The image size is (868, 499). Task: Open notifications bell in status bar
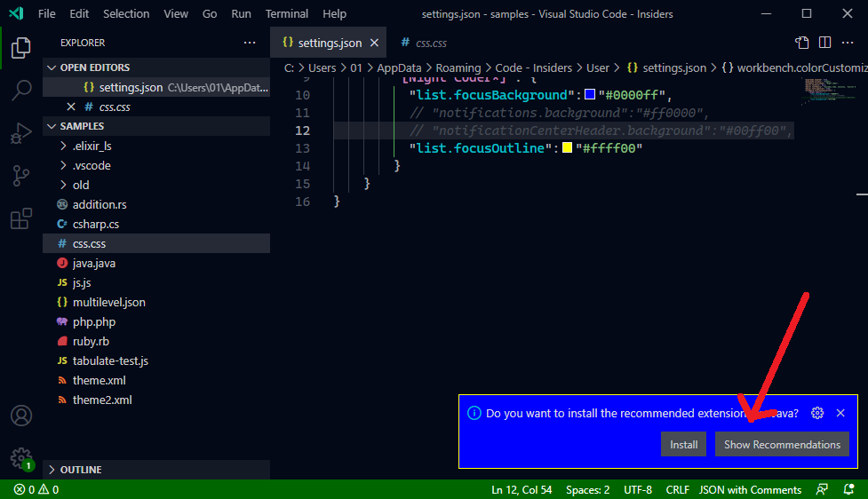[848, 489]
